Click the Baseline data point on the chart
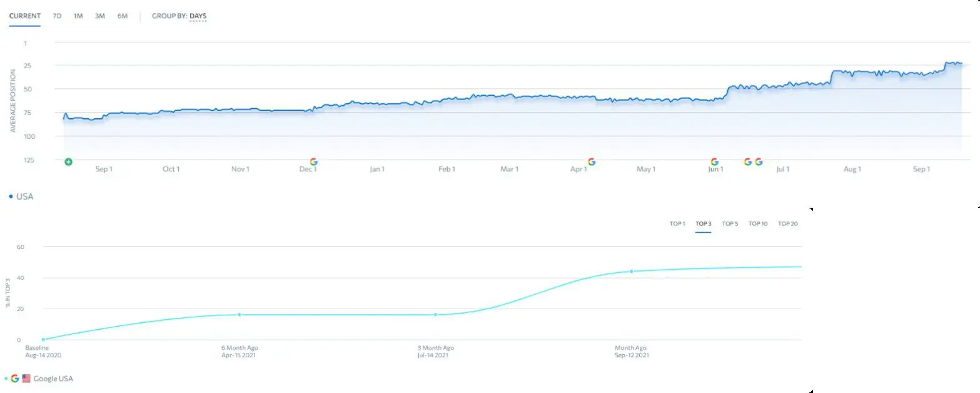Screen dimensions: 980x393 [43, 339]
